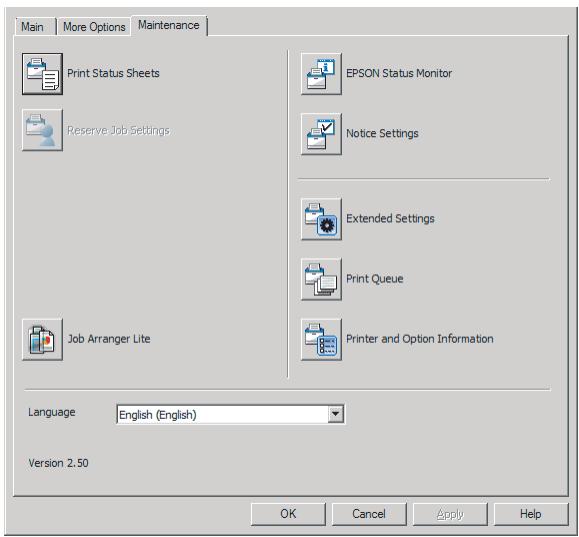This screenshot has width=579, height=537.
Task: Click the Language label text
Action: click(x=52, y=412)
